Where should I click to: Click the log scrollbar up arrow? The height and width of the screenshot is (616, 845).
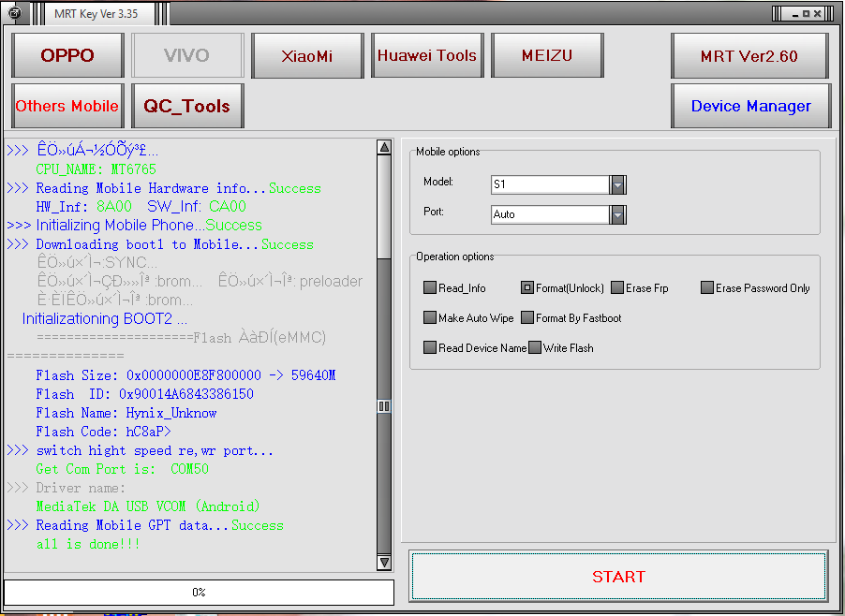pyautogui.click(x=384, y=147)
